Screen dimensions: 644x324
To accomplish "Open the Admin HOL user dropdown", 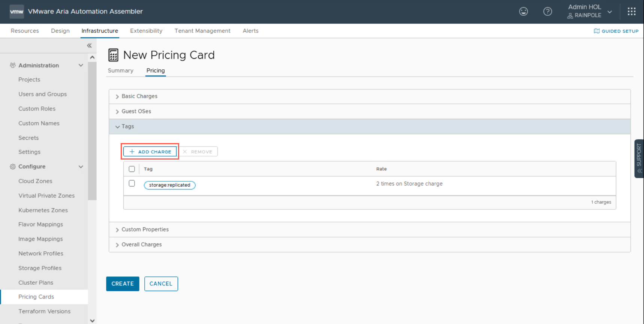I will coord(590,11).
